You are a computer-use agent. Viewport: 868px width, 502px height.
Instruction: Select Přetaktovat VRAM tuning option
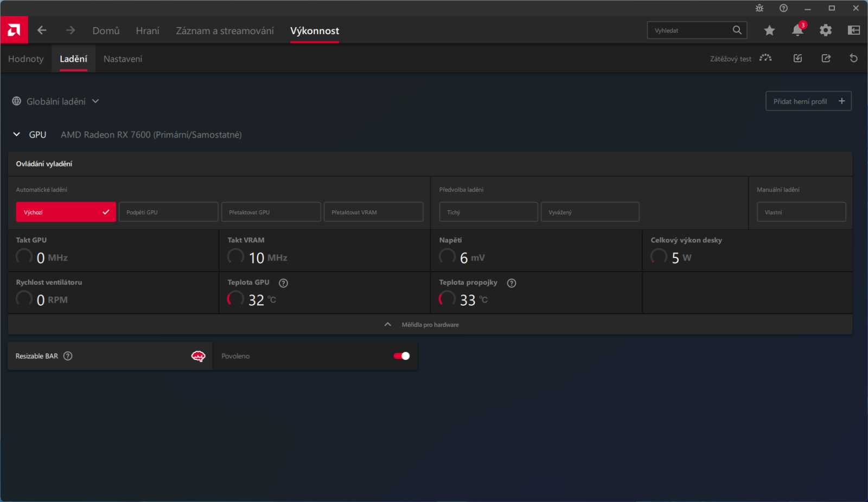tap(373, 212)
